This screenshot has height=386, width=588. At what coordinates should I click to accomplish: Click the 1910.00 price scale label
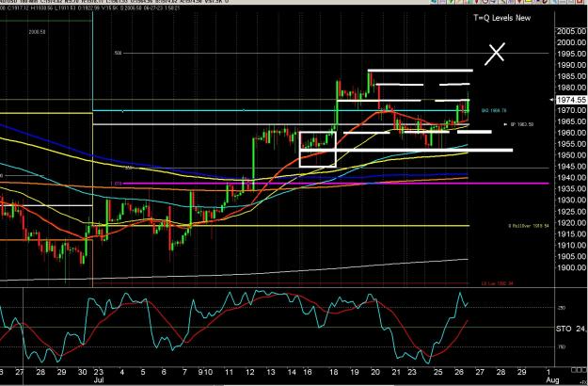(571, 246)
